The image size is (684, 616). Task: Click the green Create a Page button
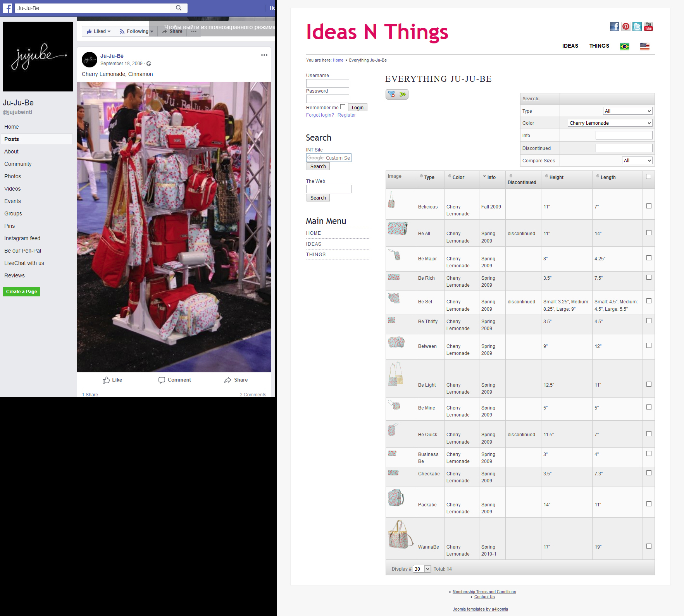click(21, 292)
